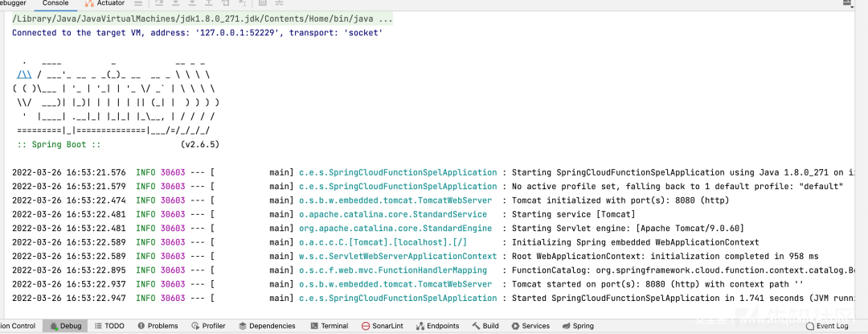The image size is (868, 334).
Task: Open the Problems tool window
Action: pos(158,326)
